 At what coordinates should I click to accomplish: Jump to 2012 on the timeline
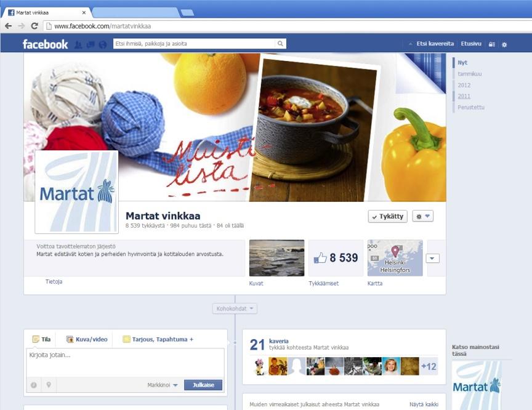[x=464, y=85]
